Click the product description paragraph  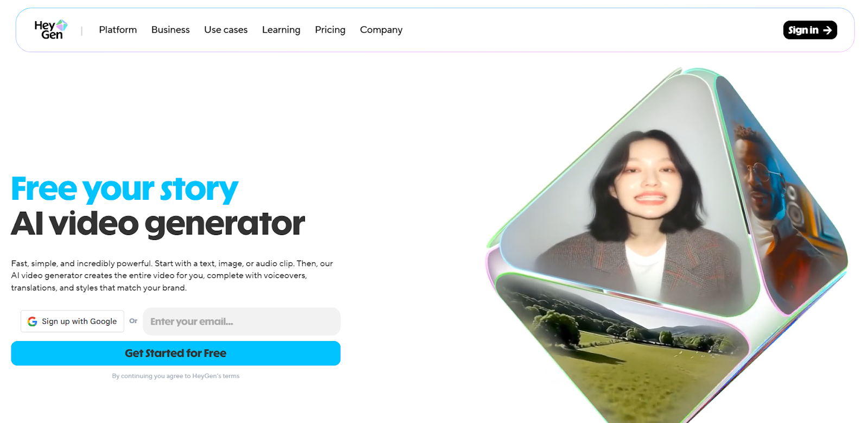(172, 276)
